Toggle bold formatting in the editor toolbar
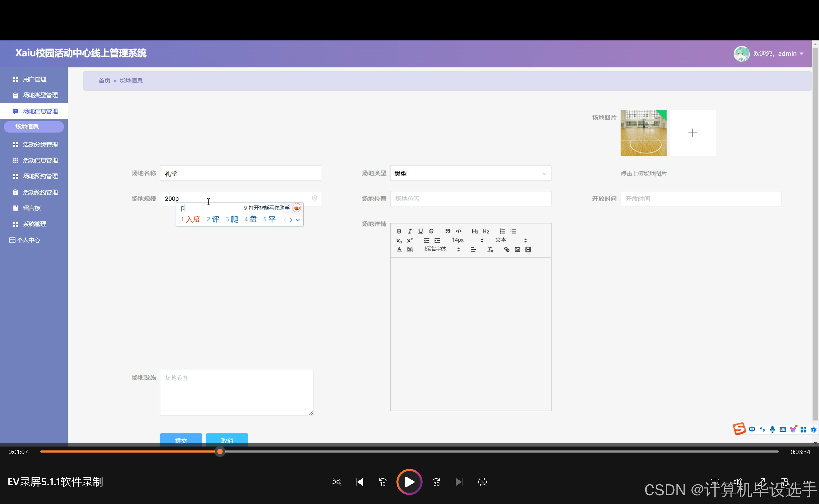This screenshot has width=819, height=504. (399, 231)
